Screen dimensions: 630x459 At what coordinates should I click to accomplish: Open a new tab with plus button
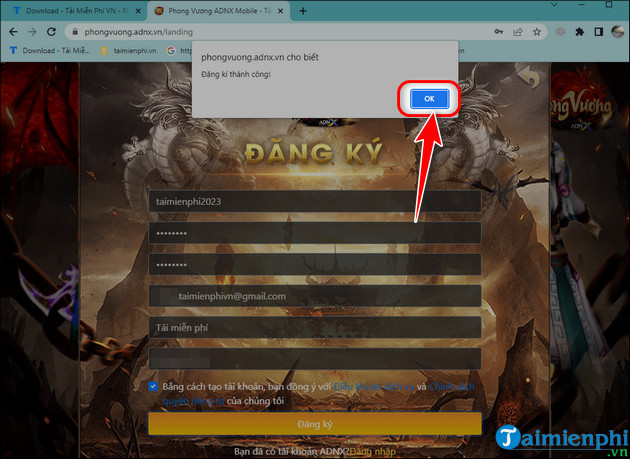303,11
